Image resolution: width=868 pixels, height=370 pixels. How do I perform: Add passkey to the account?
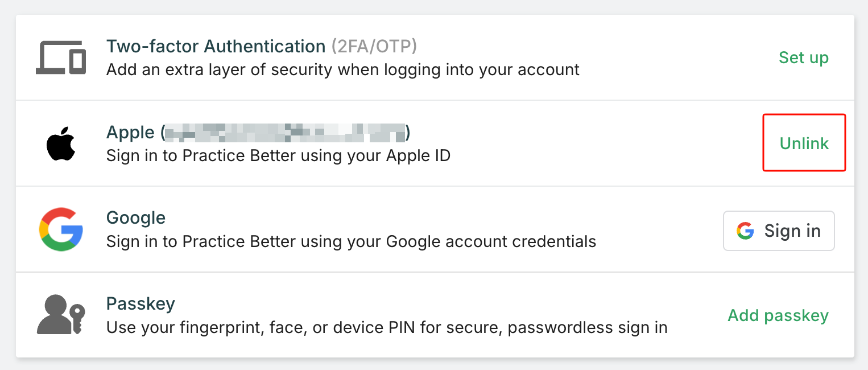point(778,315)
